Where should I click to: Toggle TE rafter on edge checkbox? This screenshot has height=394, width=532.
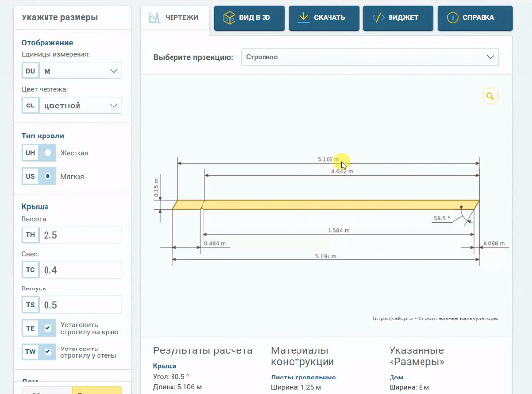(x=47, y=328)
